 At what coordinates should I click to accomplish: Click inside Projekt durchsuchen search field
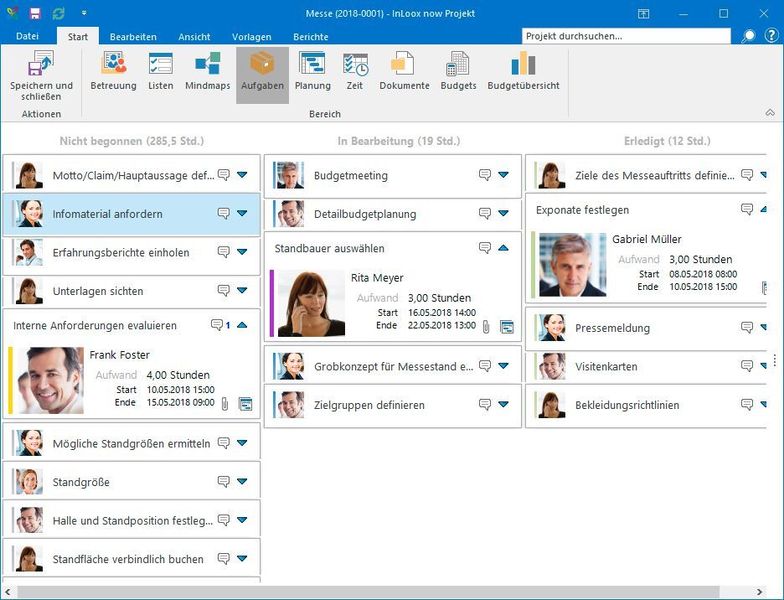click(x=626, y=36)
